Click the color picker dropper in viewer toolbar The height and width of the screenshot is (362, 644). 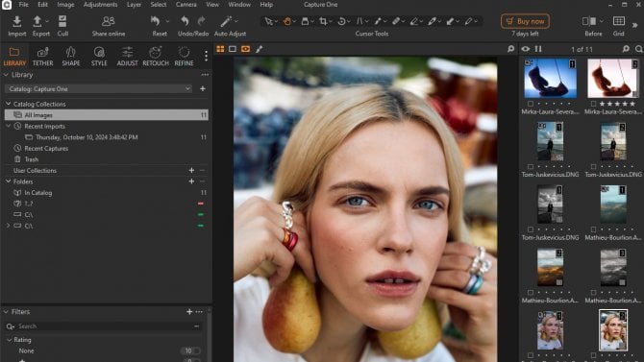[259, 49]
